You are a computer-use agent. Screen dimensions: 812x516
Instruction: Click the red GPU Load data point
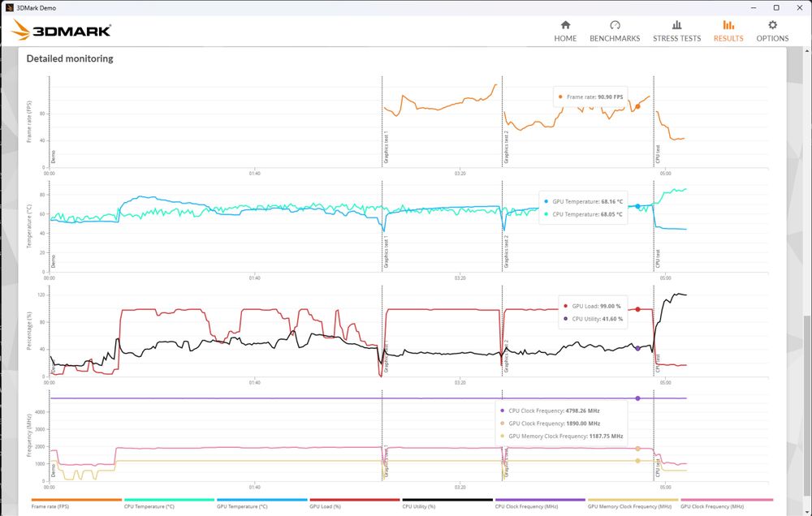(x=637, y=309)
